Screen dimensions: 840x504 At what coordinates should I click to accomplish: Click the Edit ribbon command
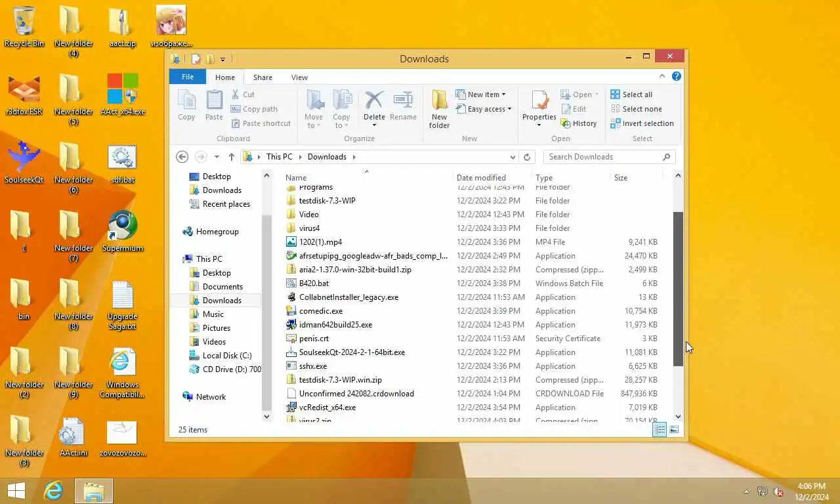coord(574,109)
